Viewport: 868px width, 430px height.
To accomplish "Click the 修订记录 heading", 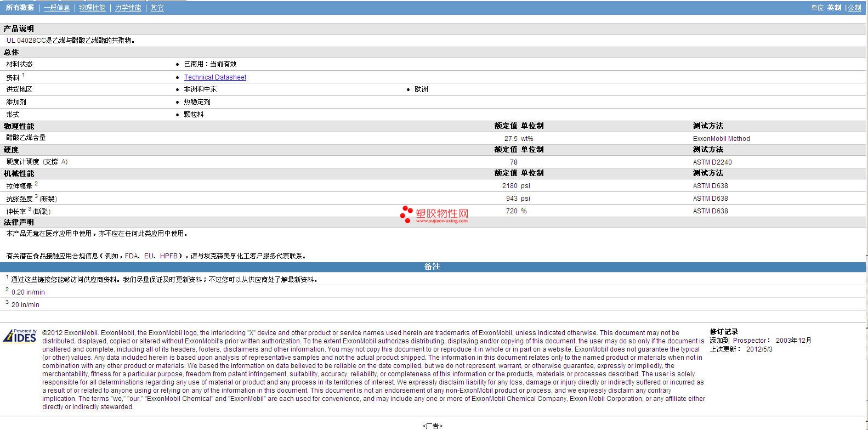I will coord(724,332).
